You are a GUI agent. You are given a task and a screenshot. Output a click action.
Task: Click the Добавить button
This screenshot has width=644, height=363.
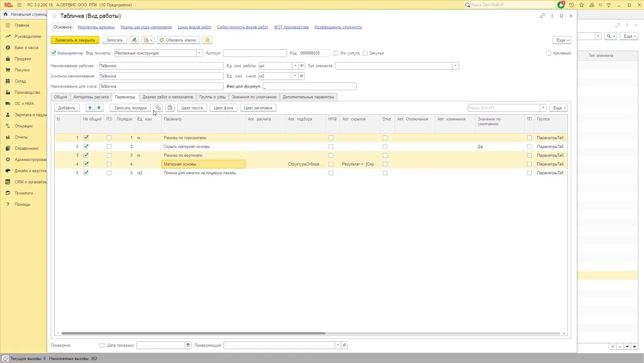coord(67,108)
